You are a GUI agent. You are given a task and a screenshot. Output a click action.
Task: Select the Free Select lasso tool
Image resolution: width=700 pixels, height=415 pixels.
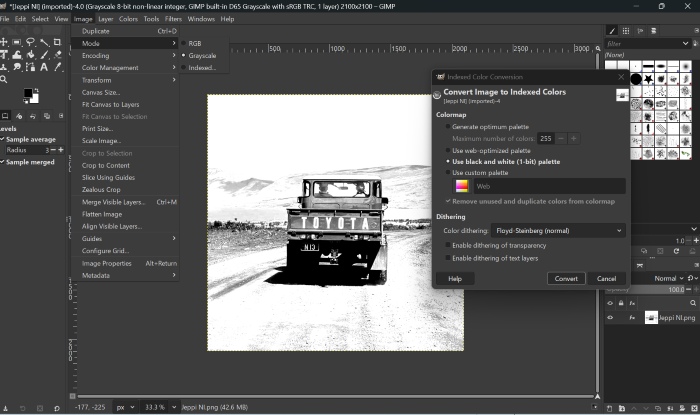click(x=32, y=42)
